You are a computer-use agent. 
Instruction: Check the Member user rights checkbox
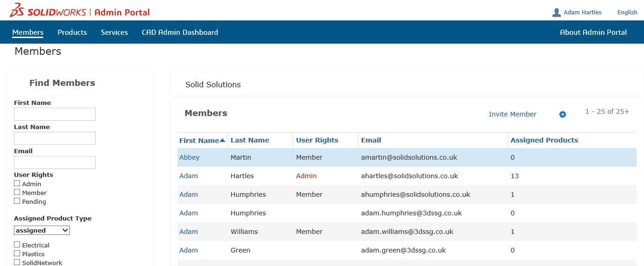(x=17, y=192)
